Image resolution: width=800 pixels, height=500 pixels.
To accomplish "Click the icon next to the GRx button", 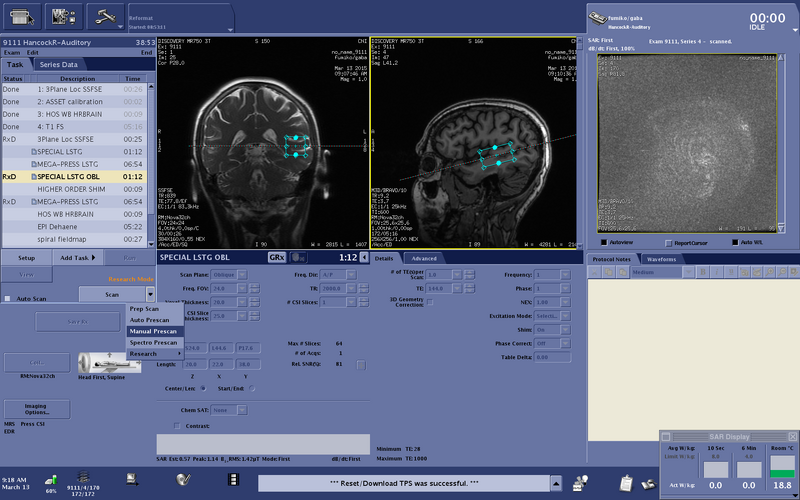I will (x=298, y=257).
